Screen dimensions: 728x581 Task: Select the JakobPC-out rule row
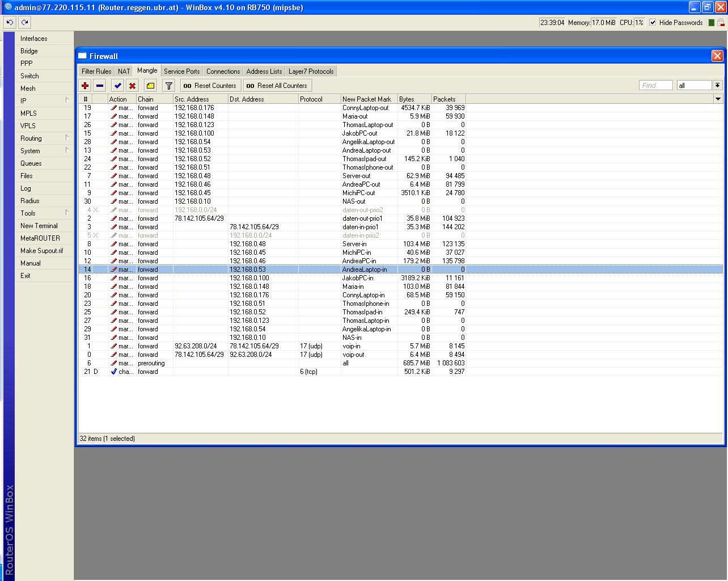(x=401, y=133)
